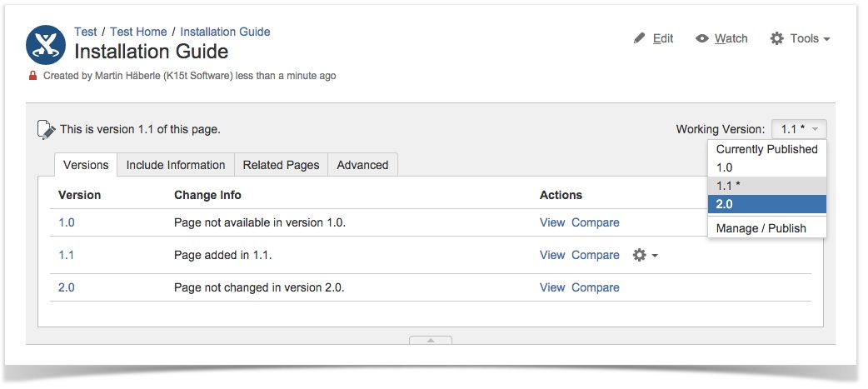View version 1.0 of the page
This screenshot has width=868, height=389.
(x=551, y=222)
